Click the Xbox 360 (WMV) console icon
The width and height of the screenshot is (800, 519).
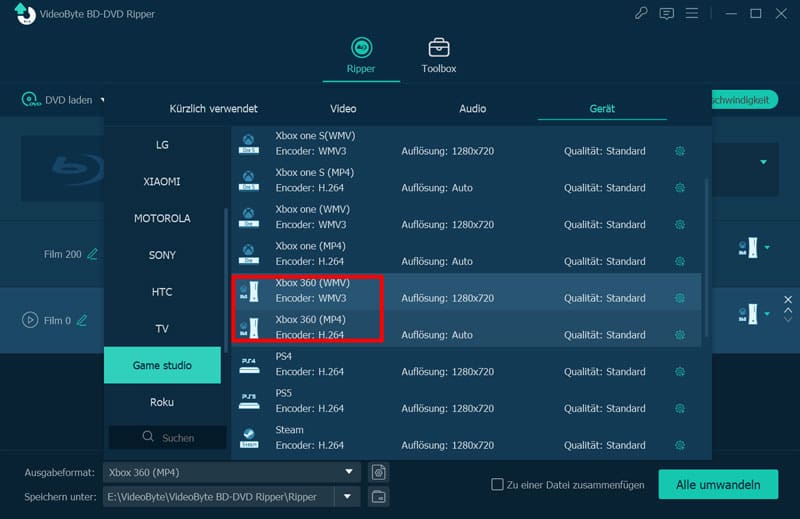click(x=249, y=291)
